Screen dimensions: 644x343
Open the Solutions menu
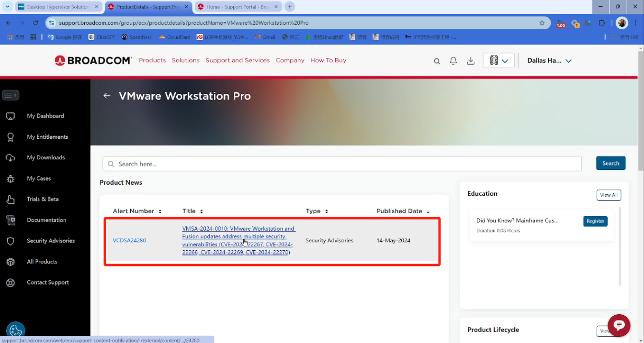(185, 60)
